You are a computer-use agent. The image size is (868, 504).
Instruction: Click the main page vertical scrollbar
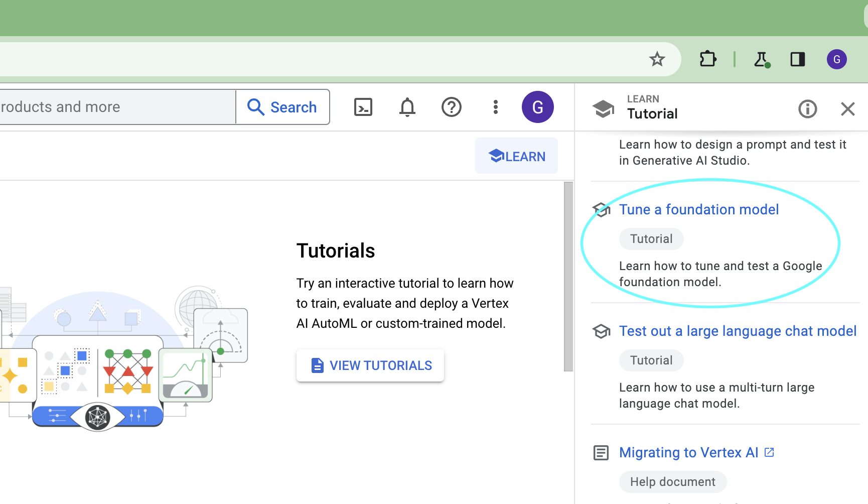point(568,277)
